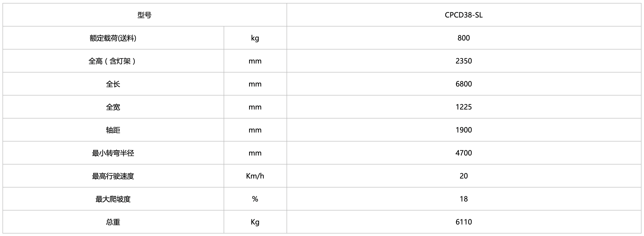Click the 全长 row label

point(113,84)
